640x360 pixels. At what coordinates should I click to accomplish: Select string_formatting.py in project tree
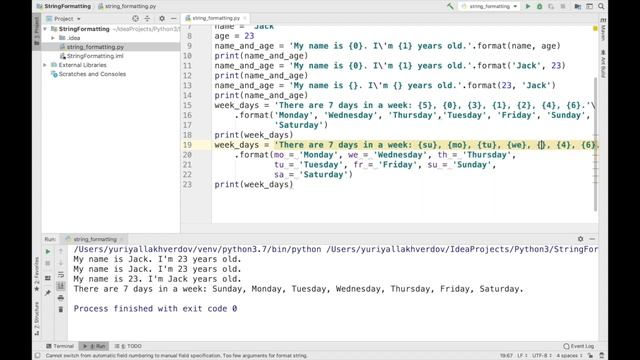coord(95,47)
